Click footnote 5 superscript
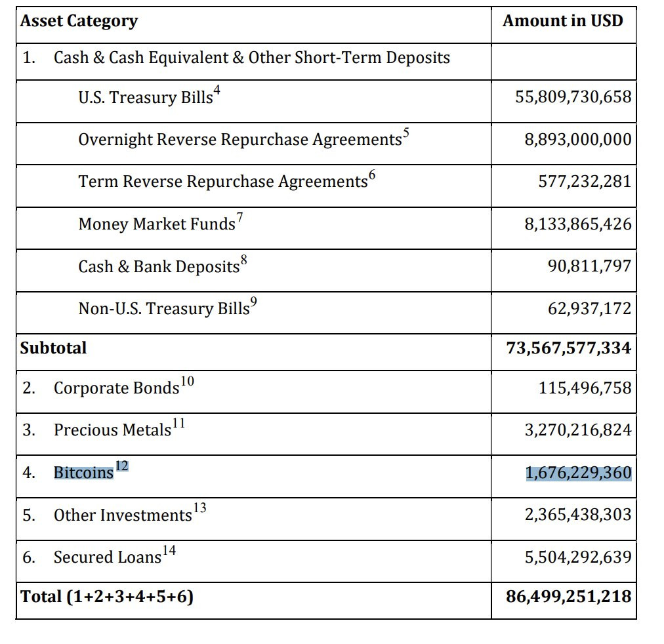Image resolution: width=664 pixels, height=644 pixels. point(406,133)
